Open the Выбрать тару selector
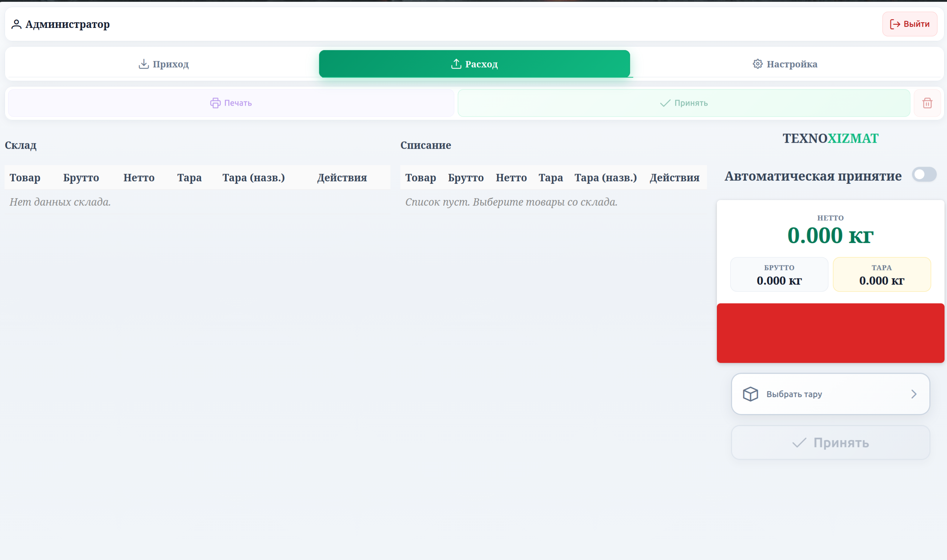This screenshot has height=560, width=947. click(830, 394)
